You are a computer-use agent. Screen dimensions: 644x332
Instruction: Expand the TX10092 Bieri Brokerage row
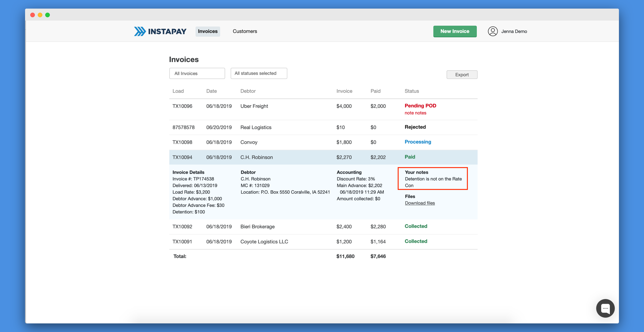(323, 227)
